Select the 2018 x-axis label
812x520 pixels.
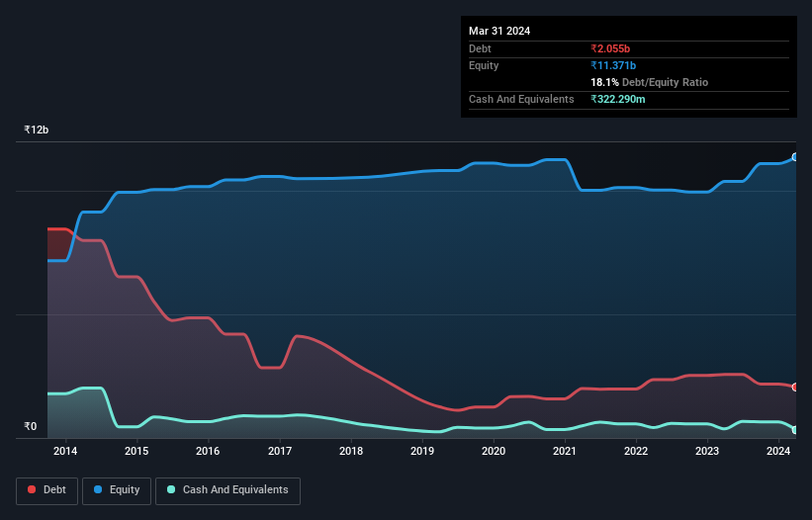pyautogui.click(x=351, y=451)
